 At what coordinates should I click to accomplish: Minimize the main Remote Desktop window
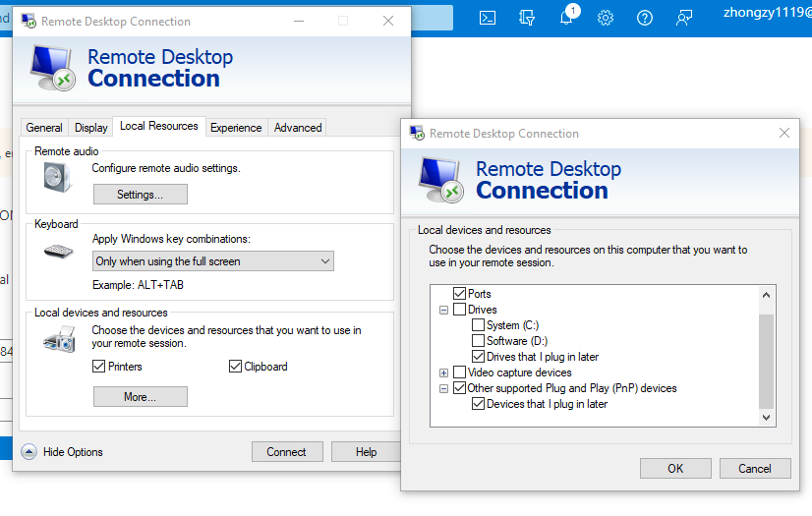(x=299, y=22)
